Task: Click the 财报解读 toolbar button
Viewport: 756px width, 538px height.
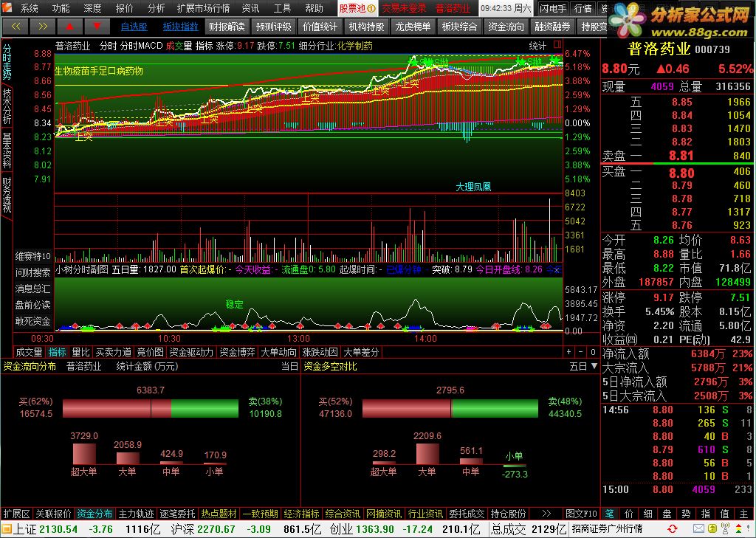Action: coord(227,27)
